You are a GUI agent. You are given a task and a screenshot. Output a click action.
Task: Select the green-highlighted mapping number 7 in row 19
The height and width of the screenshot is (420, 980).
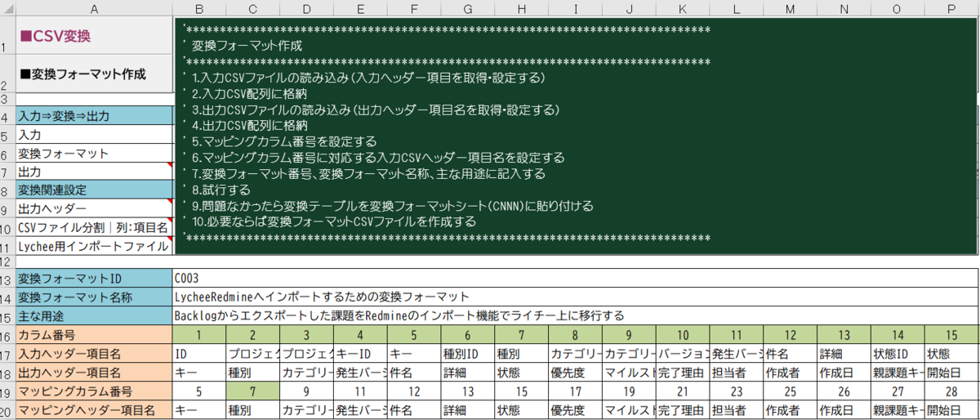(253, 391)
